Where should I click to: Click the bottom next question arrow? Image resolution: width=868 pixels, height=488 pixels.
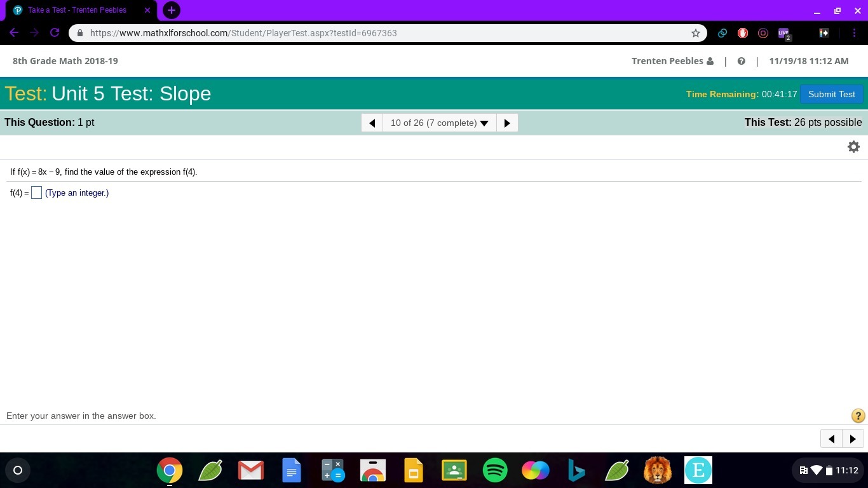pyautogui.click(x=853, y=438)
